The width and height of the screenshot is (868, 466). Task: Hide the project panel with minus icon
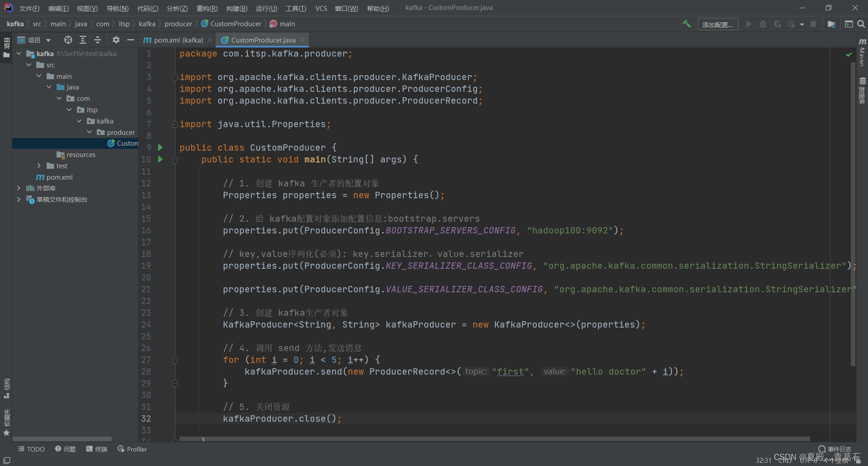(x=131, y=40)
